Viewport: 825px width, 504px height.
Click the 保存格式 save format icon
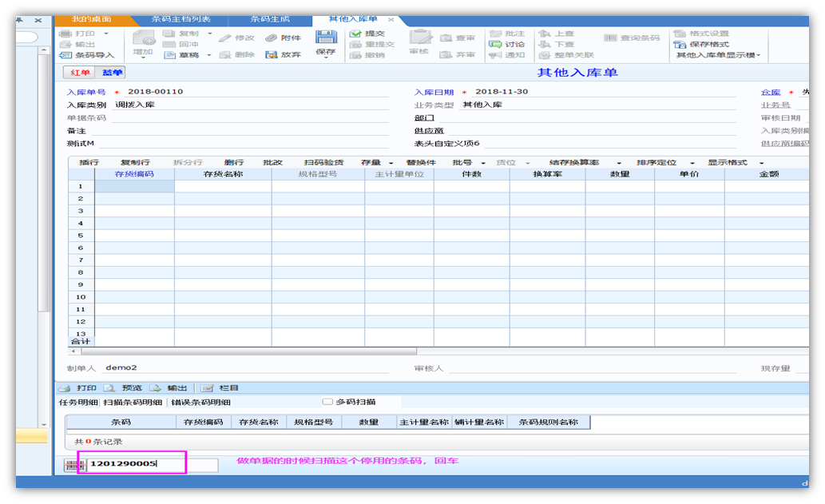[x=680, y=45]
